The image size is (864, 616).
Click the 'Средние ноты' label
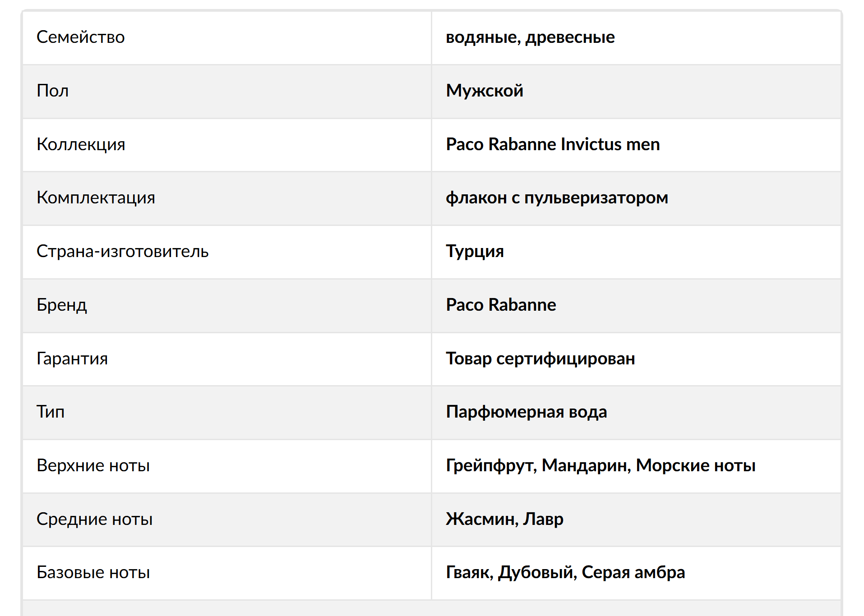point(94,519)
